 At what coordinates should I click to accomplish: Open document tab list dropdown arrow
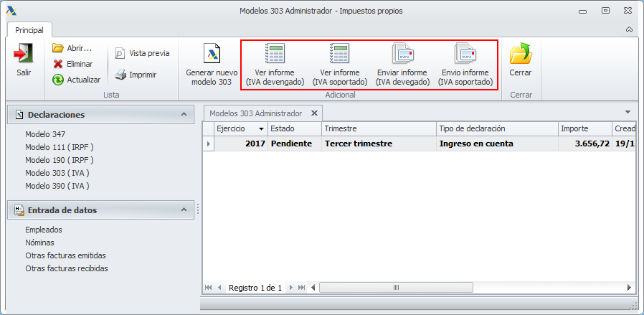tap(628, 112)
